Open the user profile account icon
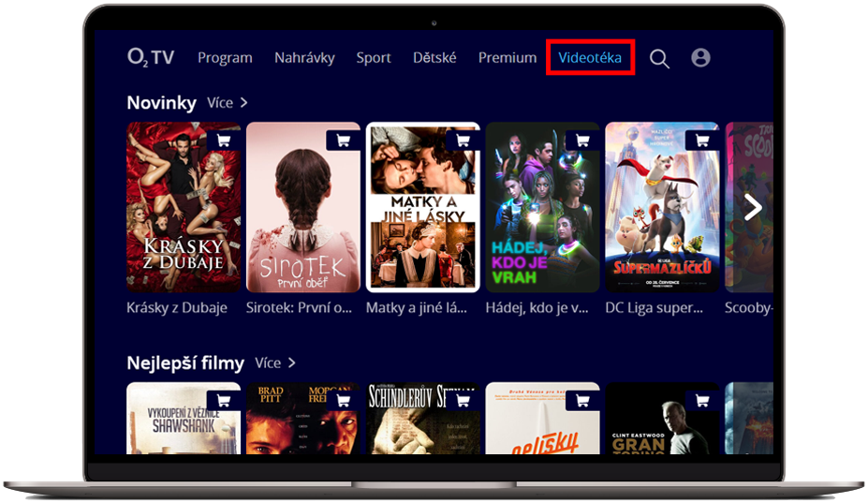868x503 pixels. pyautogui.click(x=700, y=58)
